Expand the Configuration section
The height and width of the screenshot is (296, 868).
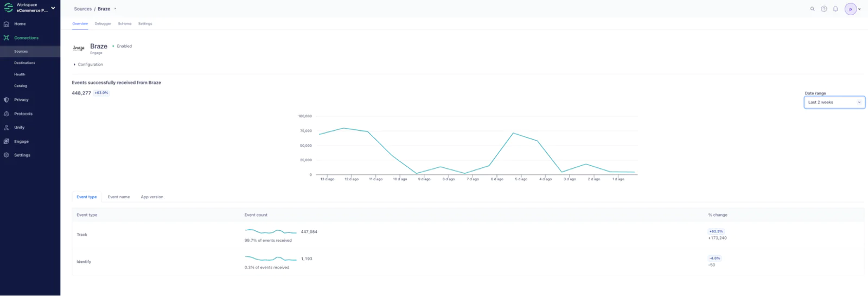(x=88, y=65)
